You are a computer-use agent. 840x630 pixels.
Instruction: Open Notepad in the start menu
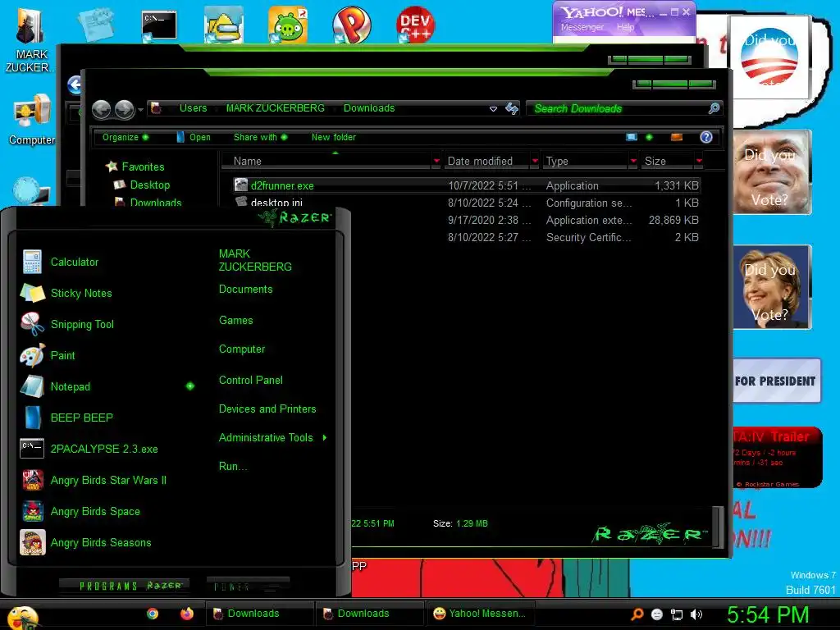point(71,386)
